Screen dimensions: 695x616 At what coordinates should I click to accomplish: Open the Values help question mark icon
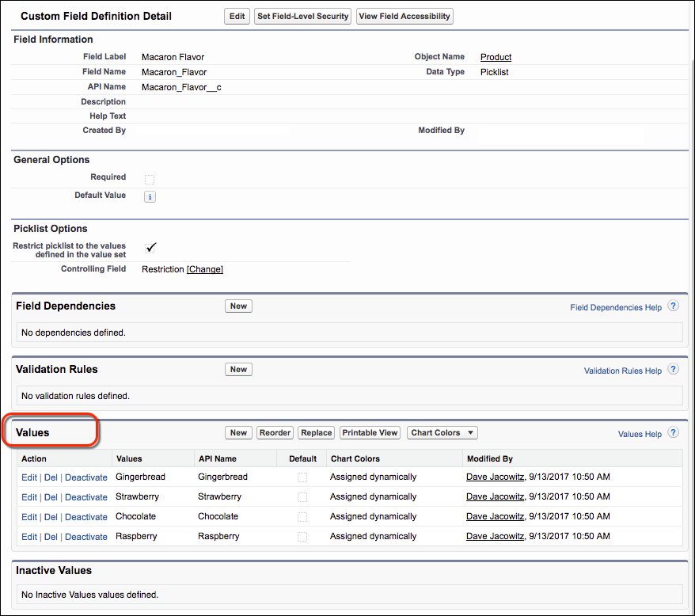point(672,432)
